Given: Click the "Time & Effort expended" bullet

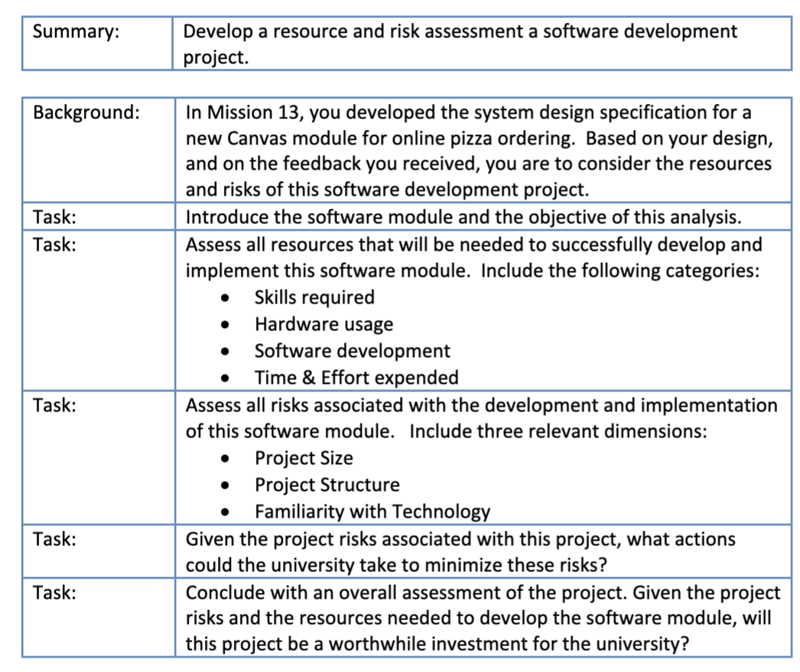Looking at the screenshot, I should (x=356, y=378).
